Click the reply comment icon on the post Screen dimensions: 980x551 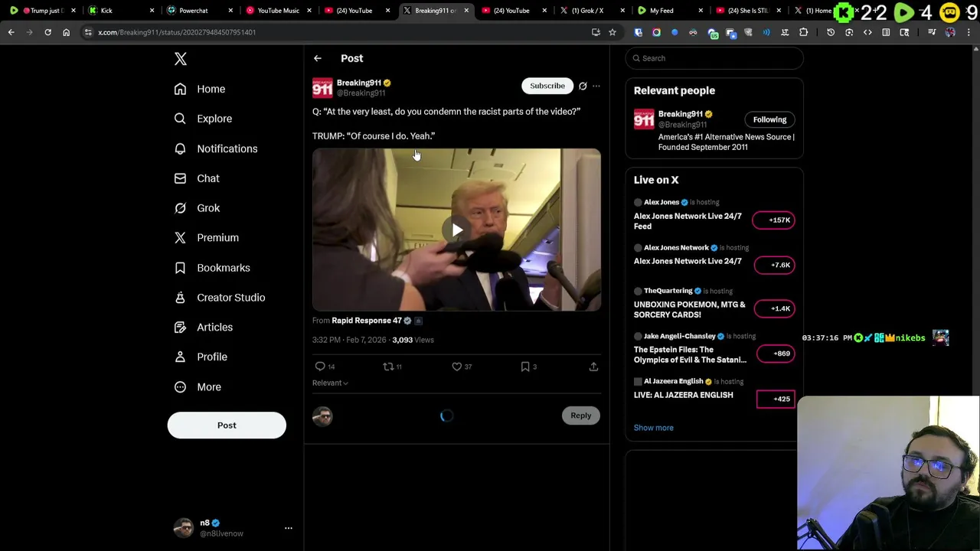[x=320, y=367]
